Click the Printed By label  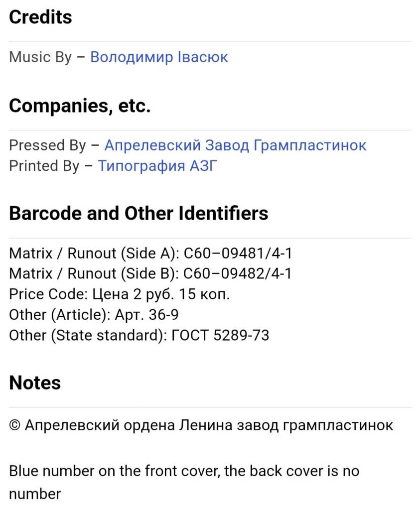[44, 165]
